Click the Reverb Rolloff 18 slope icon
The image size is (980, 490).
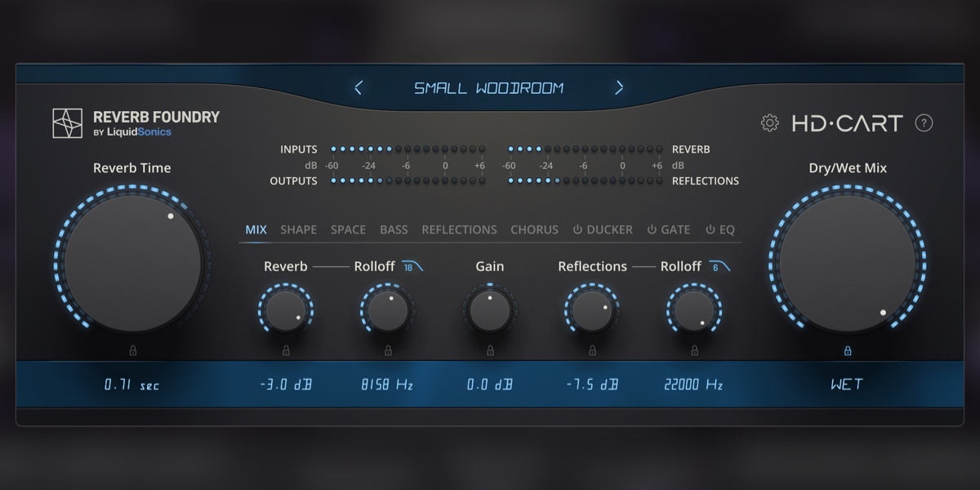pos(412,266)
